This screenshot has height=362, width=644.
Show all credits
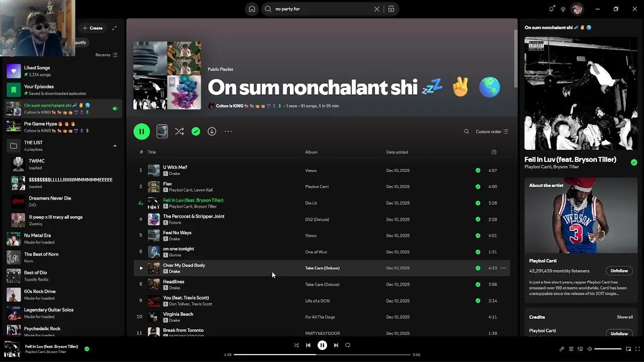625,317
